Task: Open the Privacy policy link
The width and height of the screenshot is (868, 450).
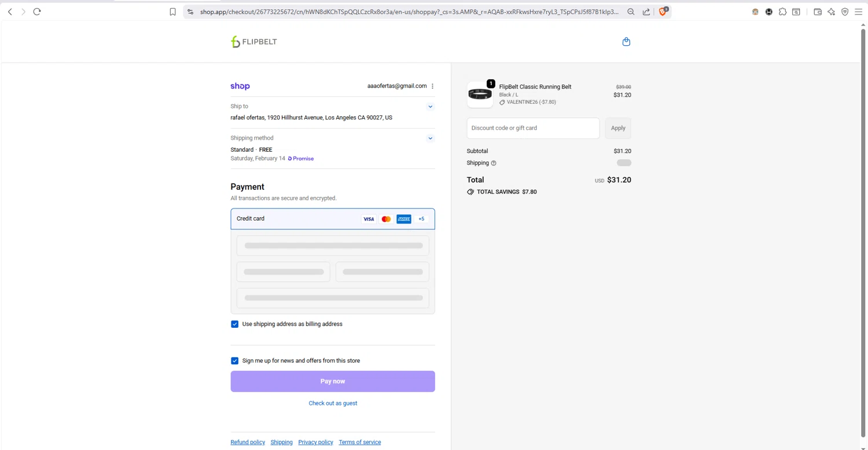Action: (315, 442)
